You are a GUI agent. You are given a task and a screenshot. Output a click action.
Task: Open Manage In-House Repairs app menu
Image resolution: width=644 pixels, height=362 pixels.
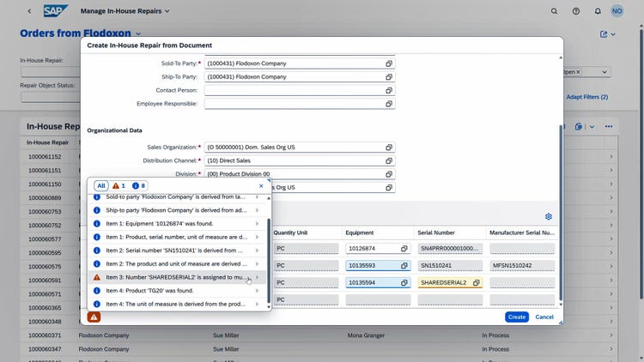(125, 11)
